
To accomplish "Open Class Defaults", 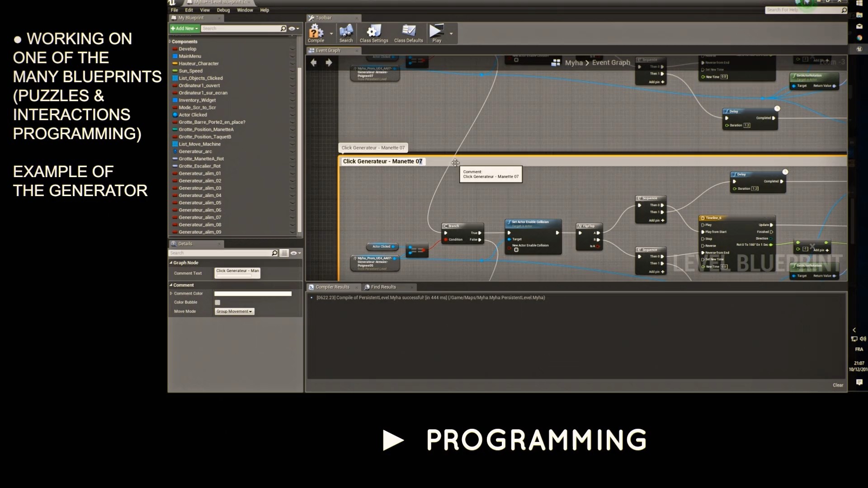I will [408, 33].
